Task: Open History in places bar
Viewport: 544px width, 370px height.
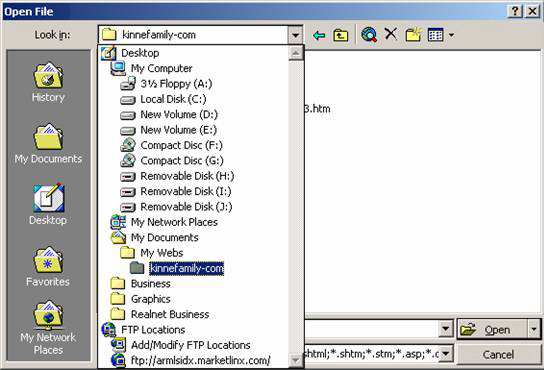Action: [x=48, y=82]
